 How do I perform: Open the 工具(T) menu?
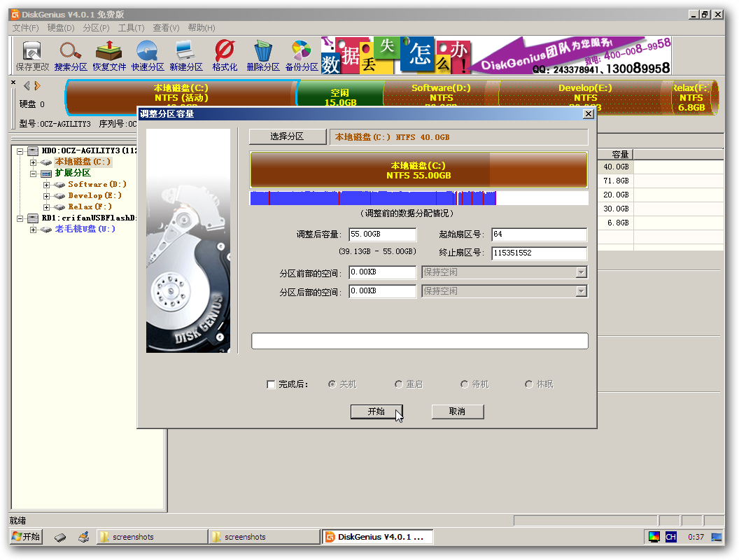131,28
